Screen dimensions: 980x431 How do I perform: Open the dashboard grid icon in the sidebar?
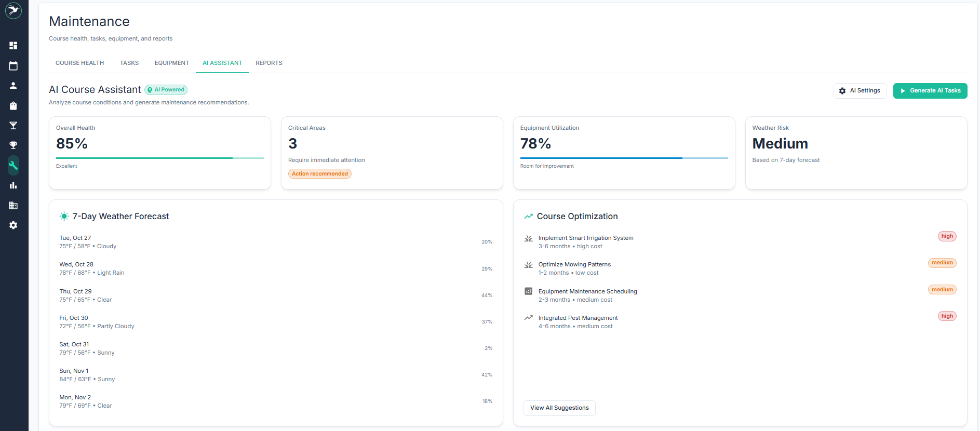(x=14, y=46)
